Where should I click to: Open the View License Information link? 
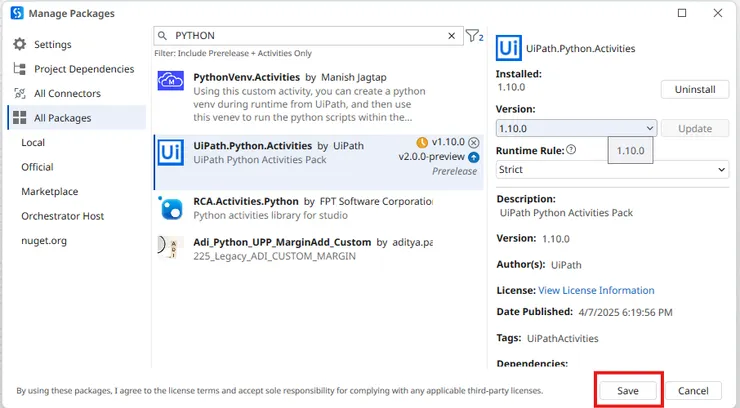point(596,290)
